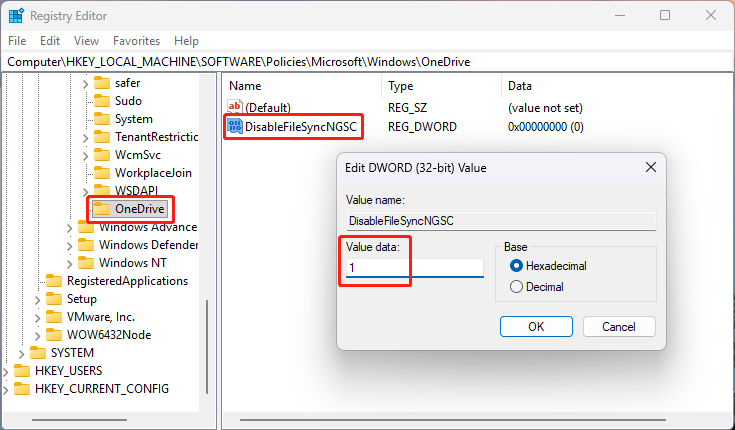Confirm the DWORD edit with OK
Image resolution: width=735 pixels, height=430 pixels.
(536, 326)
